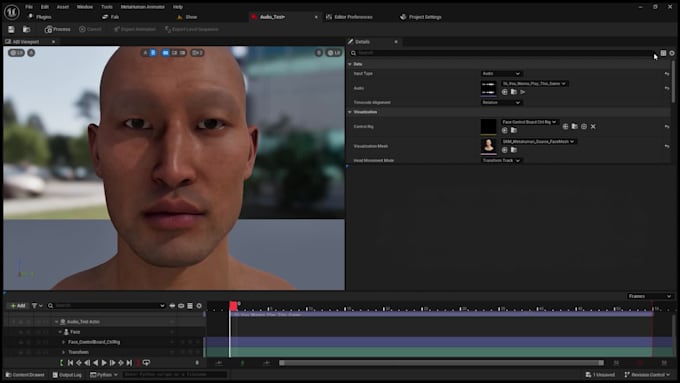Click the sequencer track search field

click(x=106, y=306)
